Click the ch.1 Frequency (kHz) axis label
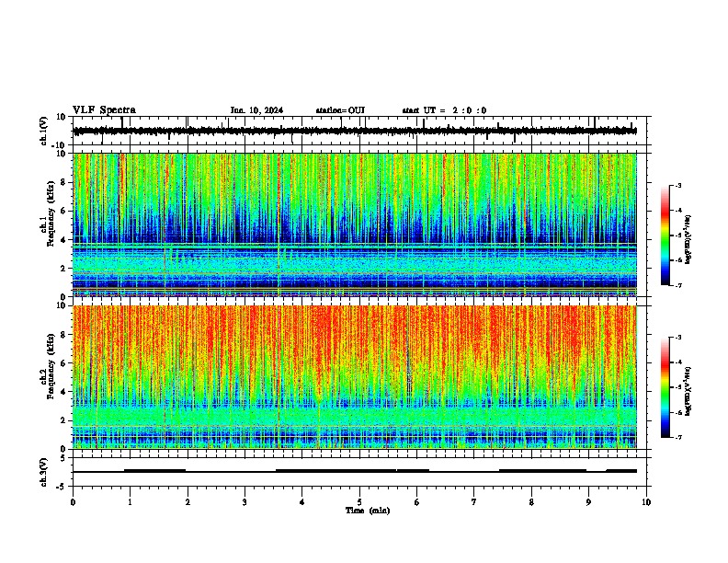Viewport: 728px width, 563px height. click(48, 213)
